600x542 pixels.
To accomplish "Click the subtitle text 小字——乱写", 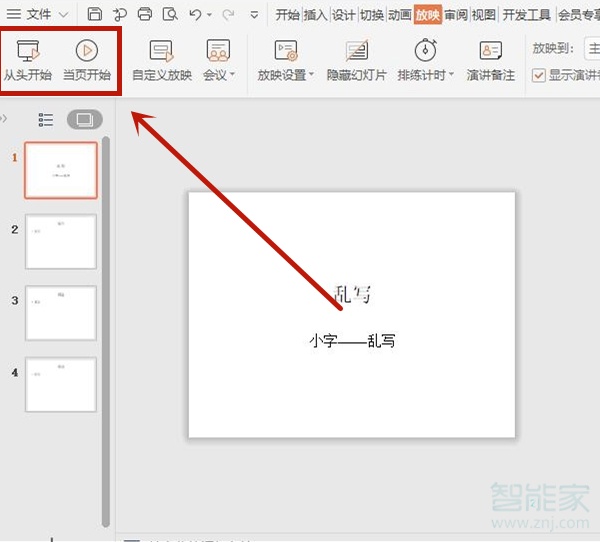I will 352,341.
